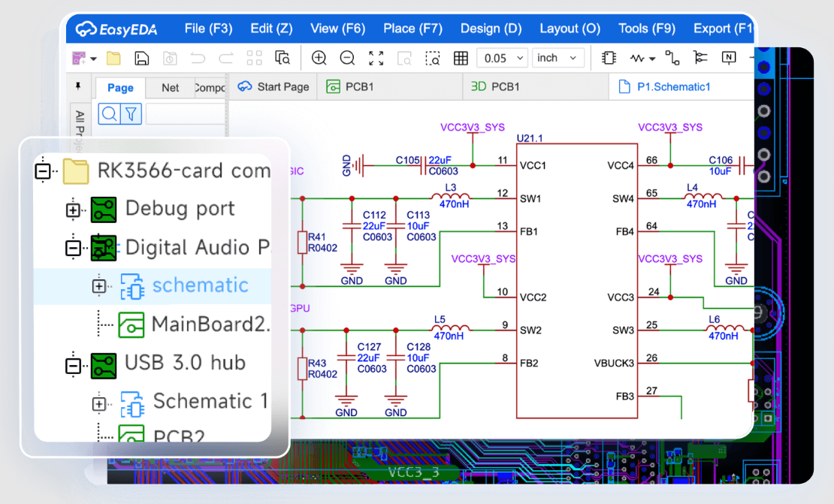Open the inch unit dropdown

(x=558, y=58)
